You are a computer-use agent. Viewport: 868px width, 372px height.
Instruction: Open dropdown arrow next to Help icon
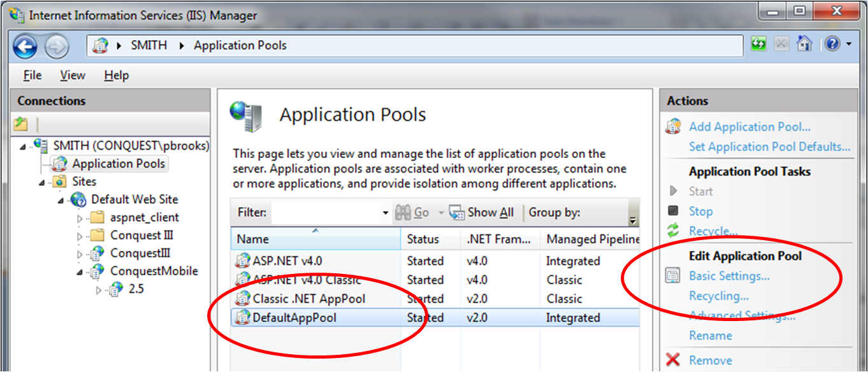tap(848, 45)
